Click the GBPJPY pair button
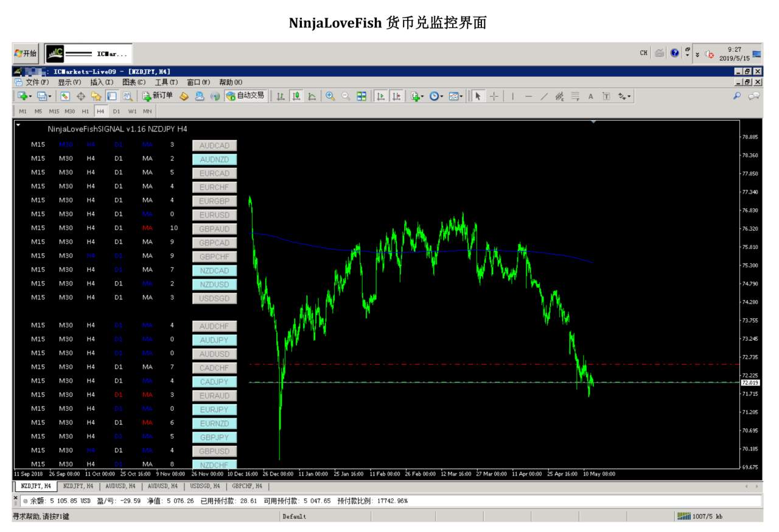The image size is (779, 532). 215,437
